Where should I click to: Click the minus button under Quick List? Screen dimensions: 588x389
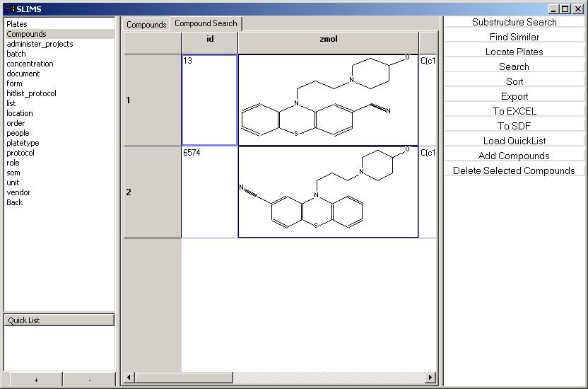(x=89, y=381)
